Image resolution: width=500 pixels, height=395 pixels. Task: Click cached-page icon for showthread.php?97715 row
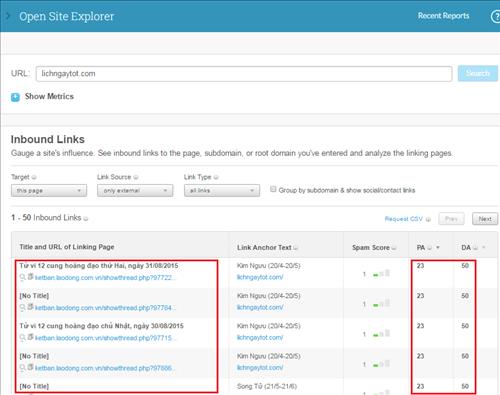pos(30,337)
